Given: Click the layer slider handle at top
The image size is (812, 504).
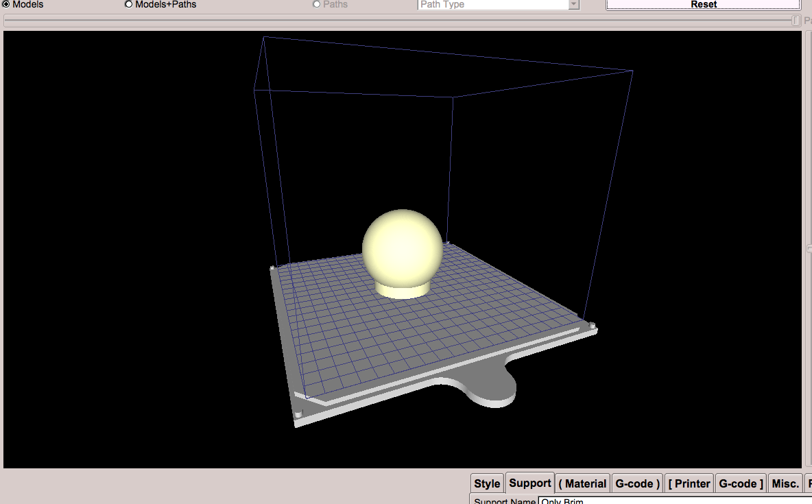Looking at the screenshot, I should point(796,21).
